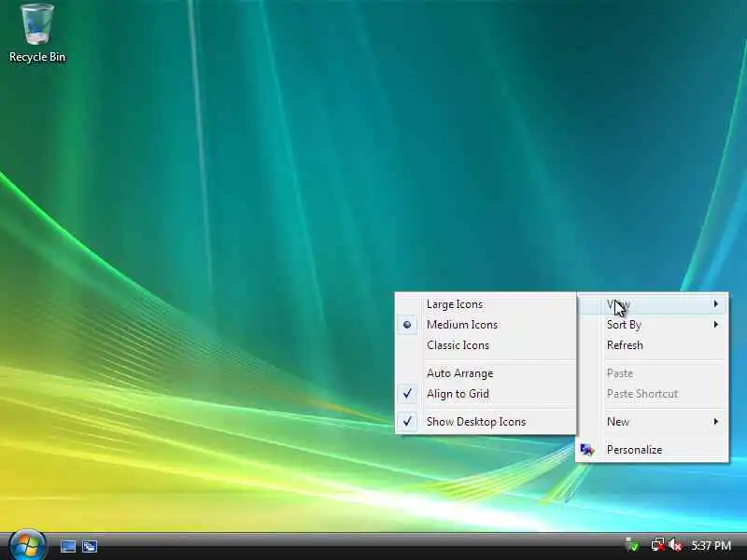
Task: Click Show Desktop quick launch icon
Action: point(68,546)
